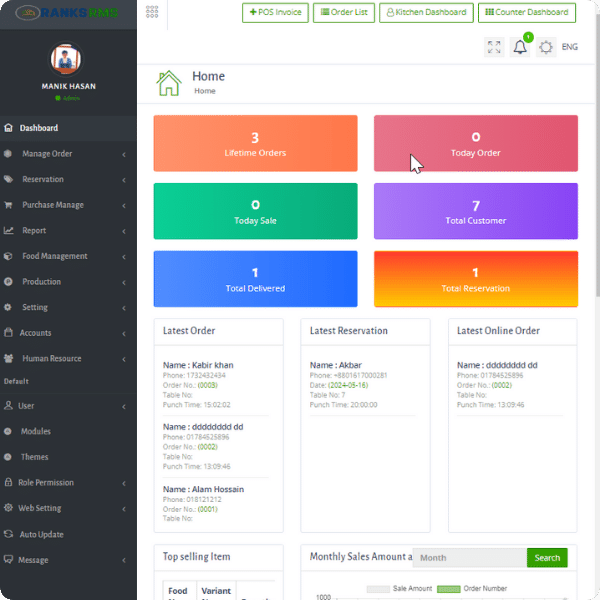This screenshot has width=600, height=600.
Task: Open the Modules sidebar item
Action: (36, 431)
